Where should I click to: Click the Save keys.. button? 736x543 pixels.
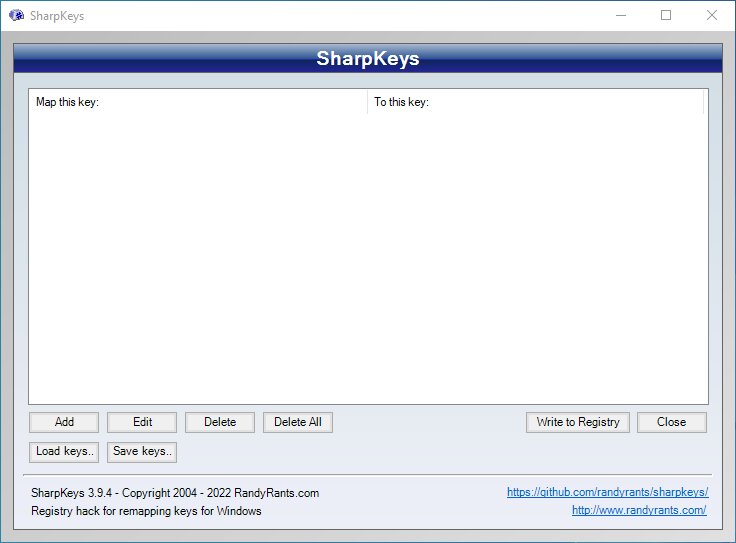click(142, 451)
